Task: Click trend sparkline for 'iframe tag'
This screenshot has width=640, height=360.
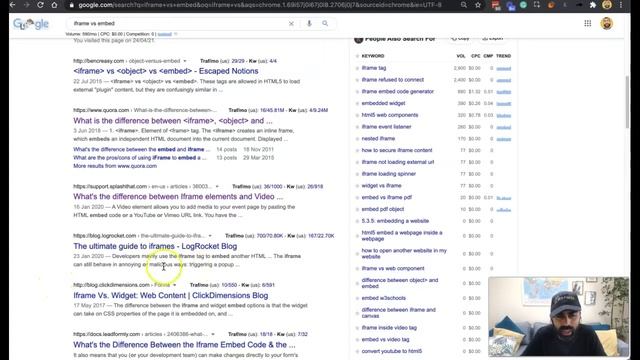Action: click(504, 69)
